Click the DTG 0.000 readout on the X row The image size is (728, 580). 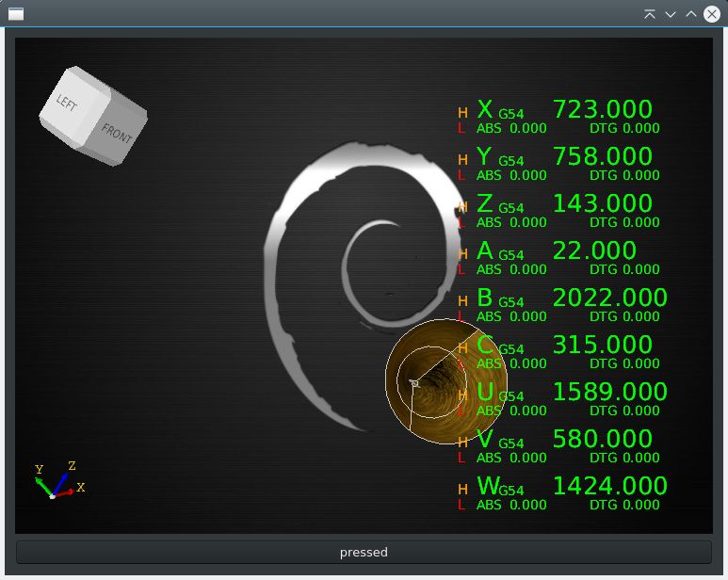click(624, 129)
